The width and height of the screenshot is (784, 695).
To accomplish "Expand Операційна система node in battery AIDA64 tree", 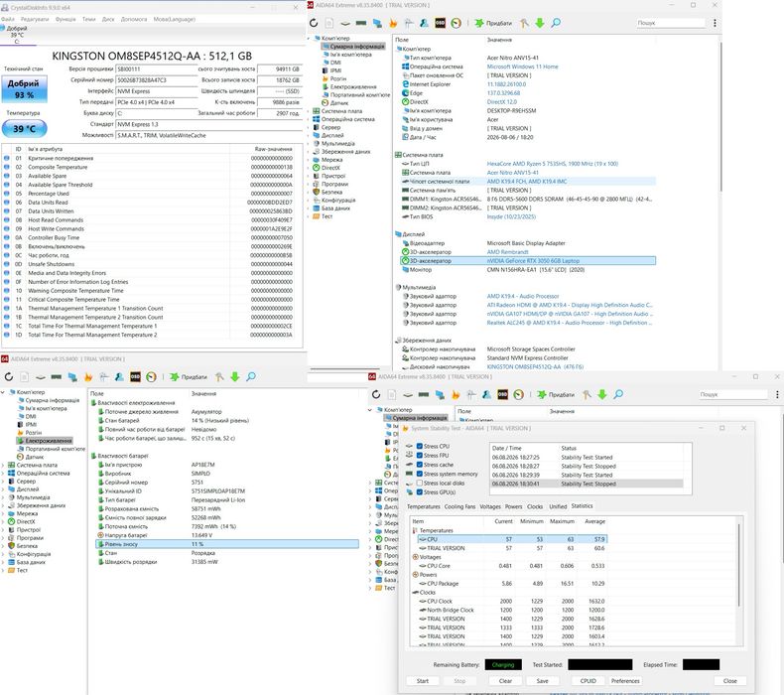I will click(x=4, y=473).
